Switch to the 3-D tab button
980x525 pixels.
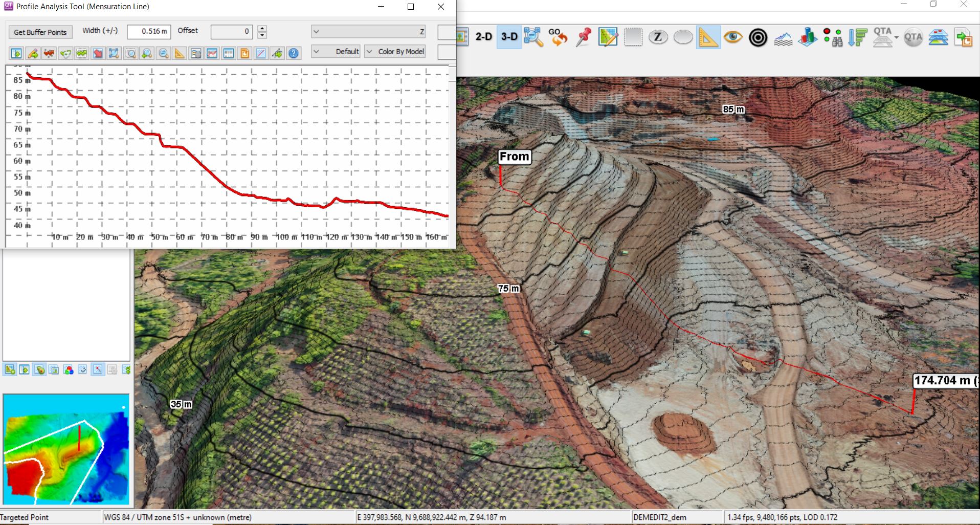click(x=508, y=36)
